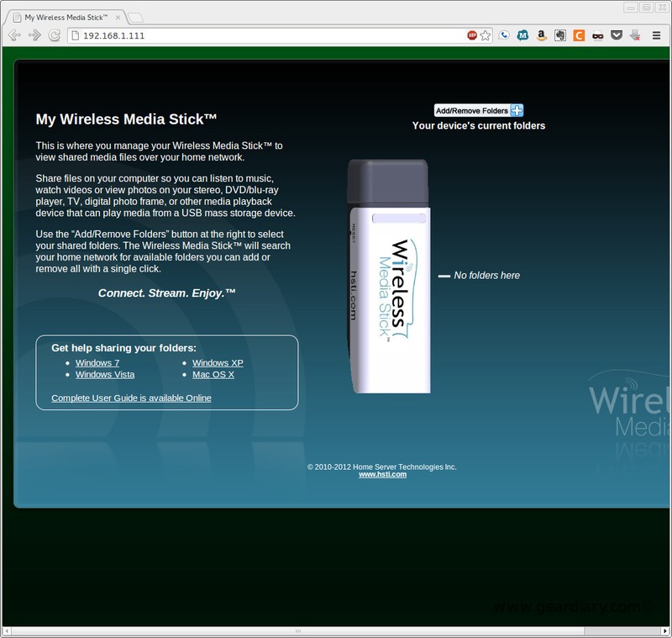The height and width of the screenshot is (638, 672).
Task: Clip the page with the Evernote icon
Action: [559, 36]
